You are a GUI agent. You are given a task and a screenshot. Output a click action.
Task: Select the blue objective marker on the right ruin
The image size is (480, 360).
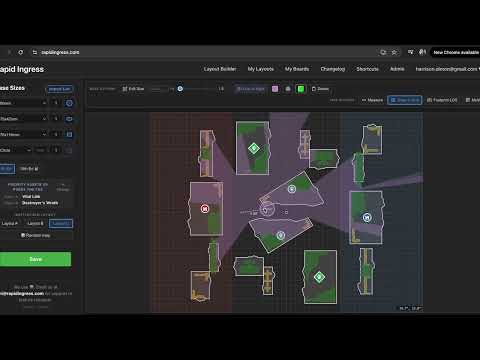tap(367, 217)
